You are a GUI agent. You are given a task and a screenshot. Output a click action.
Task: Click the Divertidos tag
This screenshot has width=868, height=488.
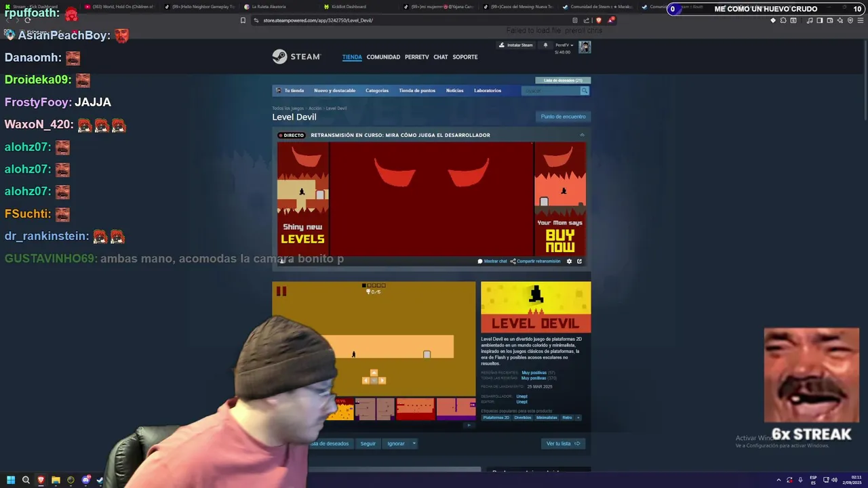click(523, 418)
